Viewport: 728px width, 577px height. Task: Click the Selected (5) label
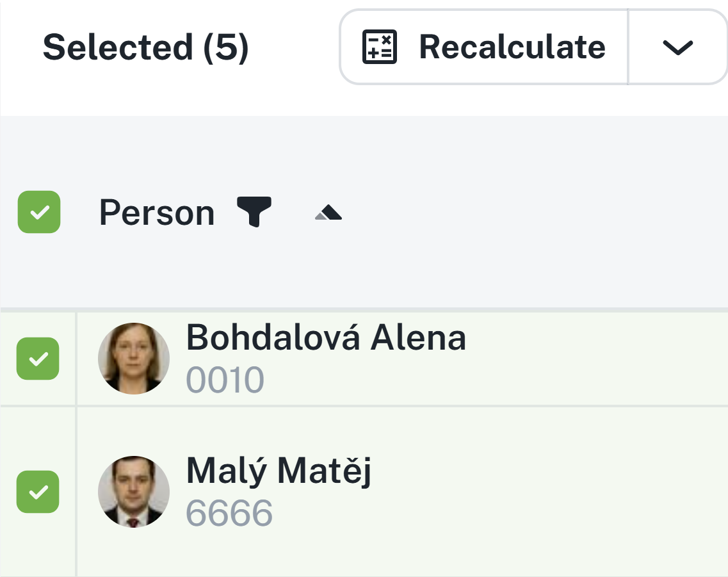point(145,47)
